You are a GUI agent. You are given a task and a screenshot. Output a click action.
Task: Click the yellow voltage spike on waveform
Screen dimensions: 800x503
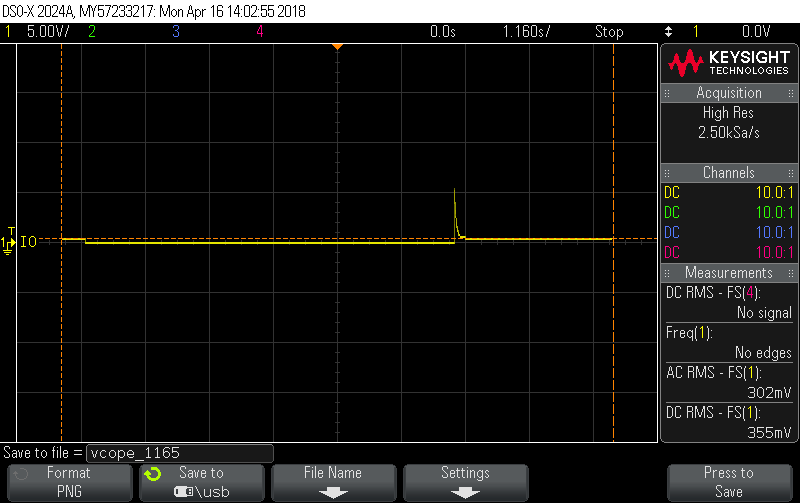(456, 212)
